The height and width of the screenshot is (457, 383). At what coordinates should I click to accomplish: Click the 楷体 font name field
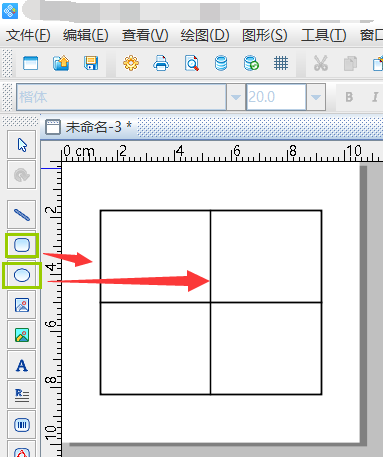point(121,97)
